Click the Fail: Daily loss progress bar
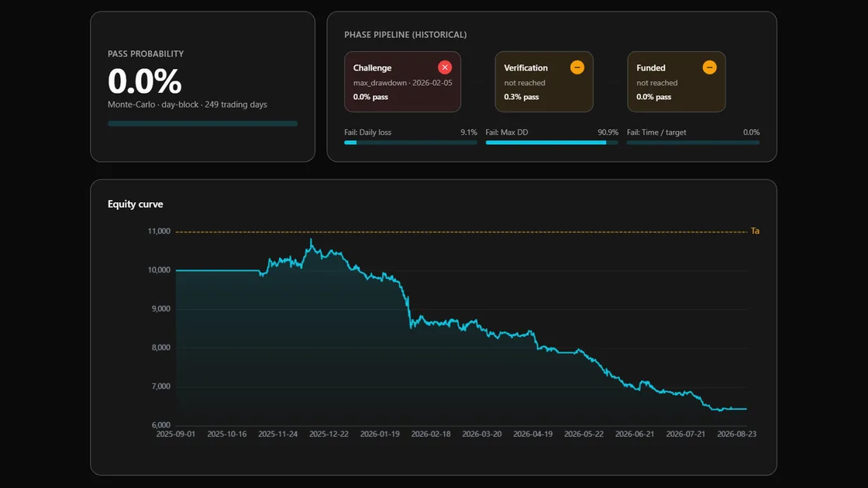The image size is (868, 488). (x=410, y=143)
